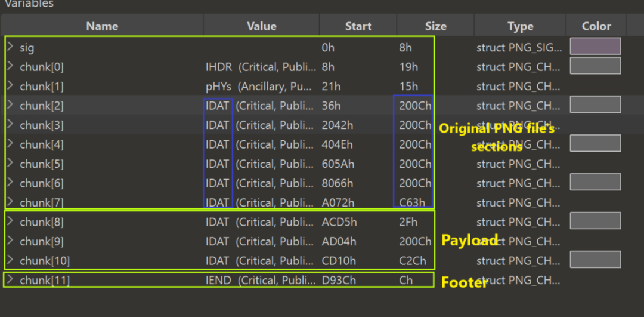Click size value 2Fh
644x317 pixels.
[x=408, y=223]
